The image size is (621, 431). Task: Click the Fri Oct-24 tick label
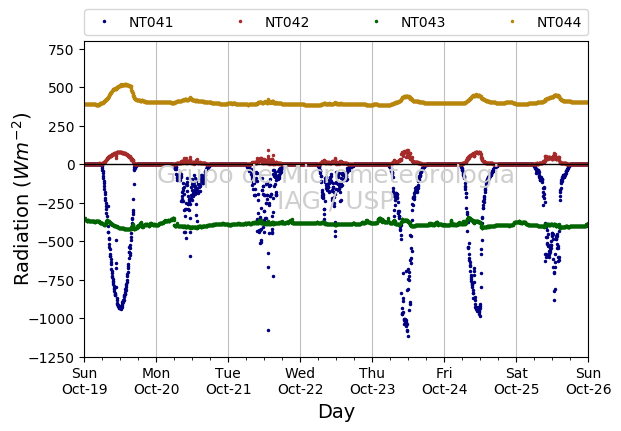pyautogui.click(x=444, y=381)
